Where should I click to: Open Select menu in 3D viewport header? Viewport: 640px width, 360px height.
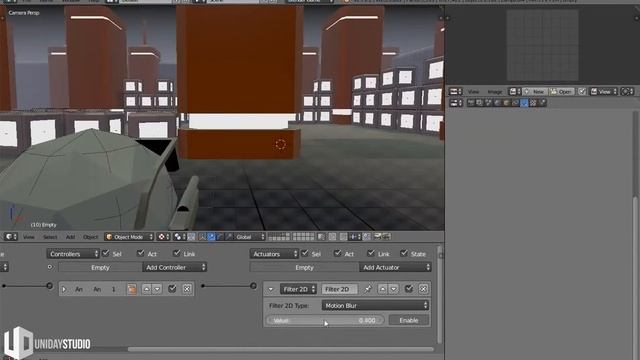point(50,237)
